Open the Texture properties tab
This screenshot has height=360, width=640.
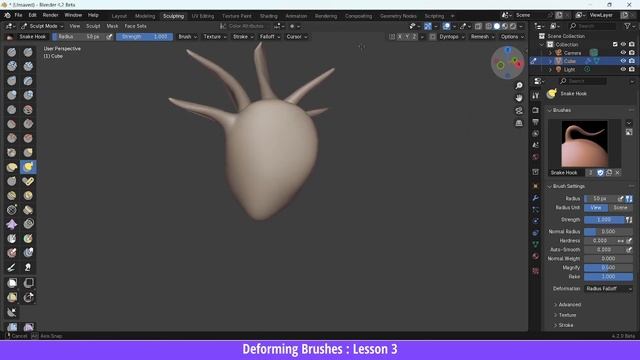tap(536, 271)
